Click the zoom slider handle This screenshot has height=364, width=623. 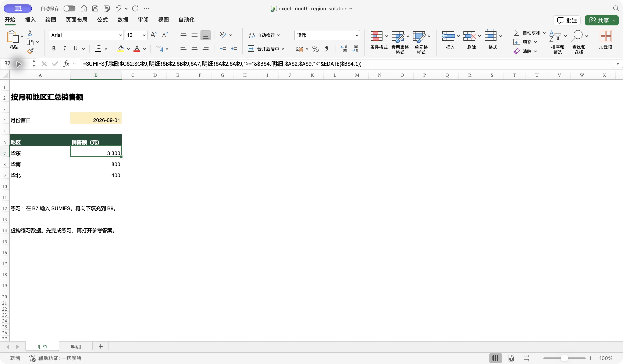coord(564,358)
